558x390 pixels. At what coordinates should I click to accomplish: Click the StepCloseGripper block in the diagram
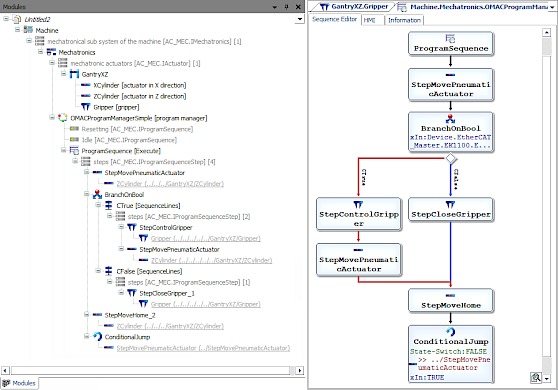451,210
